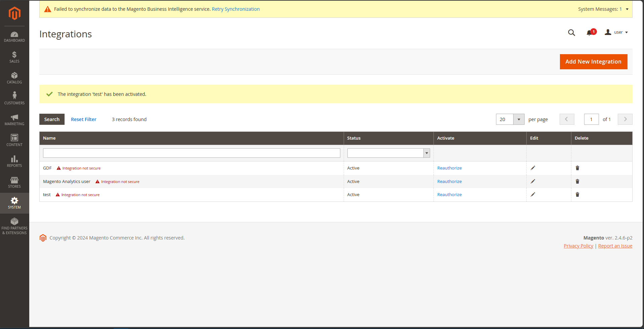This screenshot has height=329, width=644.
Task: Reauthorize the Magento Analytics user integration
Action: tap(449, 182)
